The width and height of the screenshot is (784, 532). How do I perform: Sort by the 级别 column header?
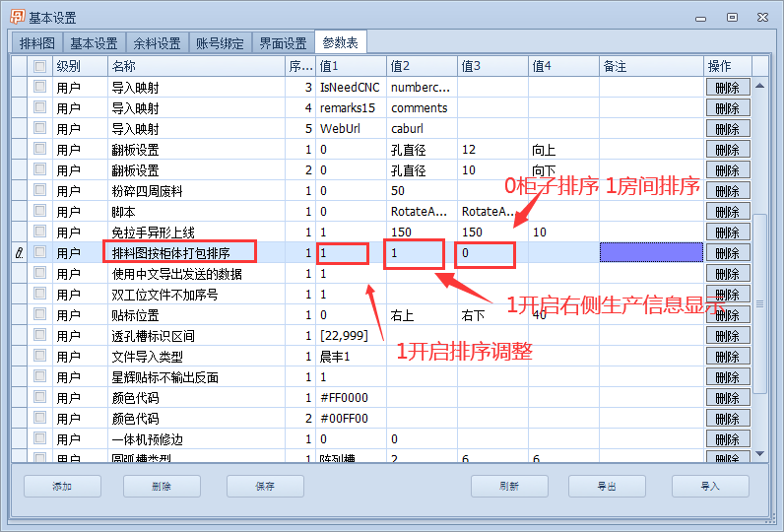click(x=80, y=66)
